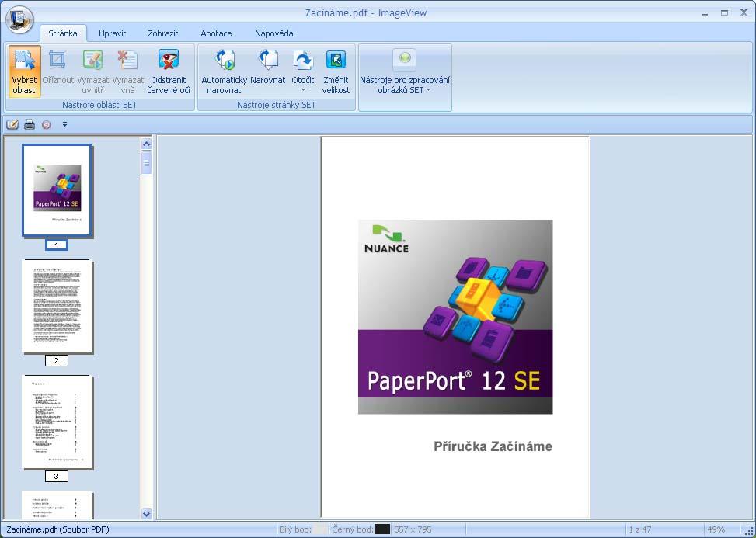Viewport: 756px width, 538px height.
Task: Open the quick access toolbar customize arrow
Action: pyautogui.click(x=64, y=125)
